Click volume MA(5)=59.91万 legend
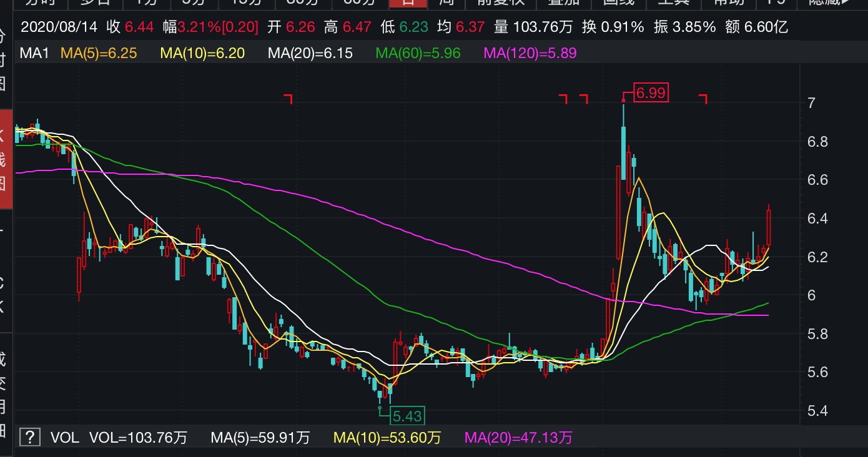Viewport: 868px width, 457px height. (x=260, y=438)
